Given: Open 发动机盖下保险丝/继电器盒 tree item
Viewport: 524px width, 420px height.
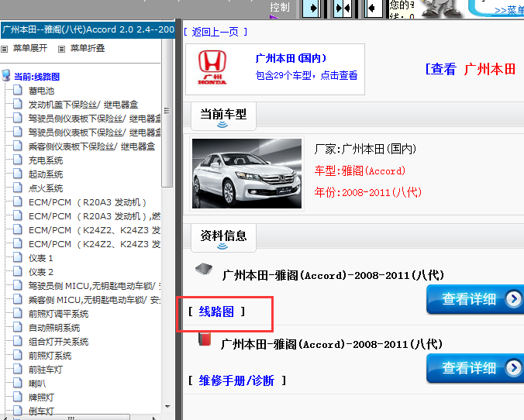Looking at the screenshot, I should tap(83, 105).
